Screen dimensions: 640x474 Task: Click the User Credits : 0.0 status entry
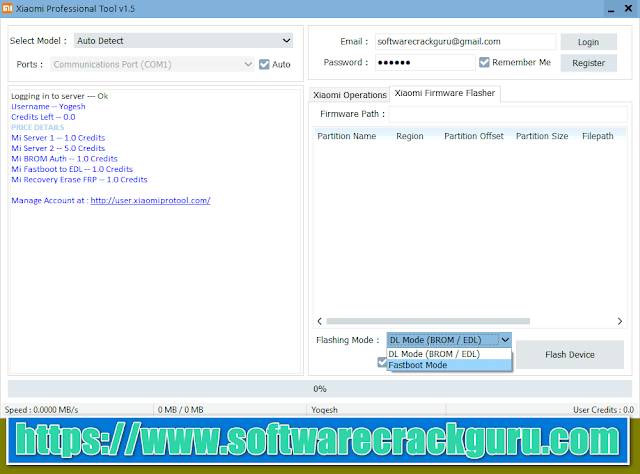[x=603, y=409]
